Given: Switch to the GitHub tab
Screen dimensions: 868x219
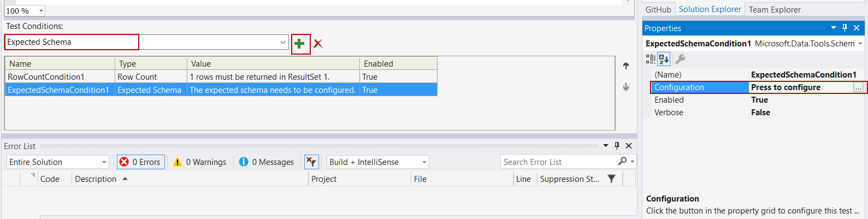Looking at the screenshot, I should click(x=658, y=10).
